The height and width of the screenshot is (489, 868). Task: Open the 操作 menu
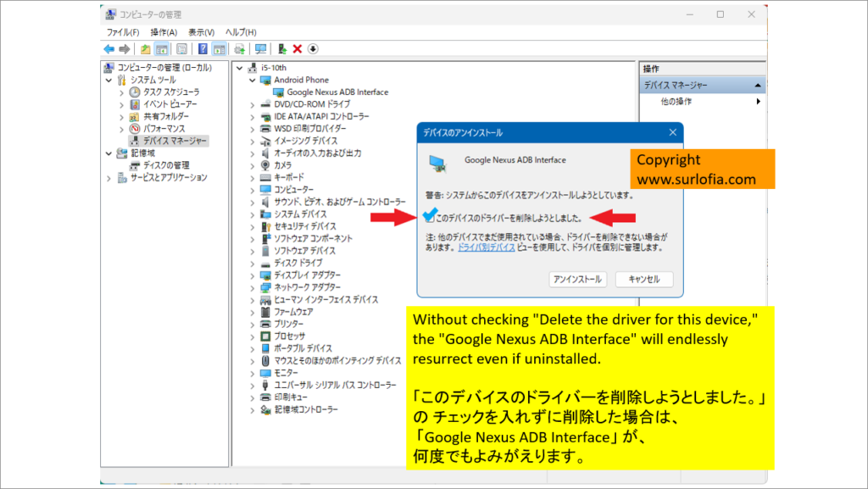click(162, 31)
